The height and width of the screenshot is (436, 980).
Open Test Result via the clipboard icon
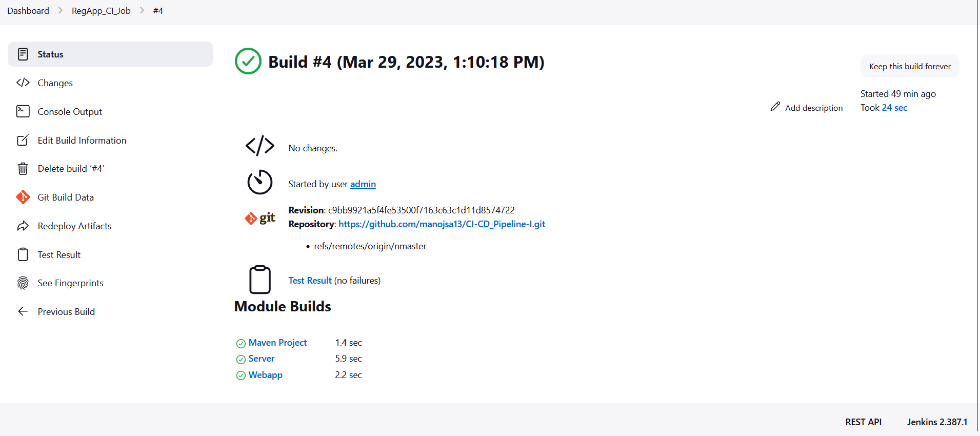23,254
